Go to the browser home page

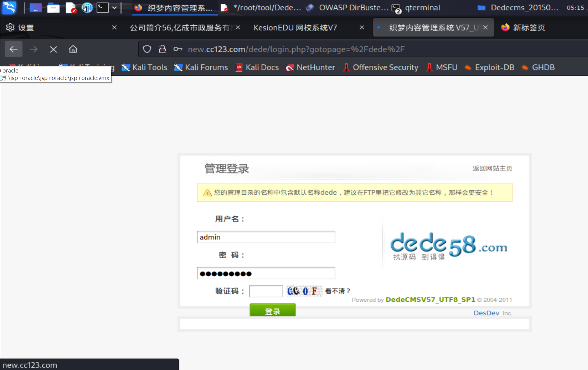tap(73, 49)
